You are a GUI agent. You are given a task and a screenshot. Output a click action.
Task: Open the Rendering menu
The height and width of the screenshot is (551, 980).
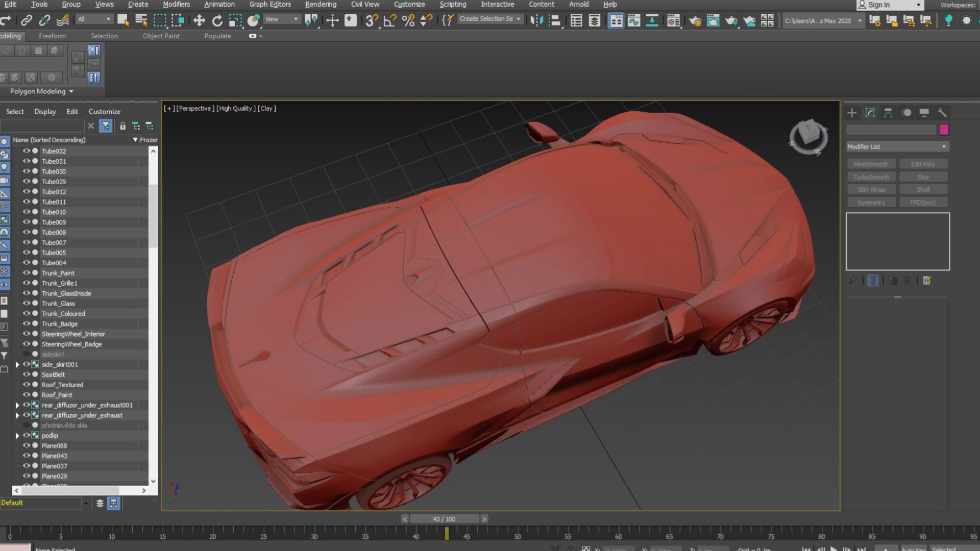(321, 5)
